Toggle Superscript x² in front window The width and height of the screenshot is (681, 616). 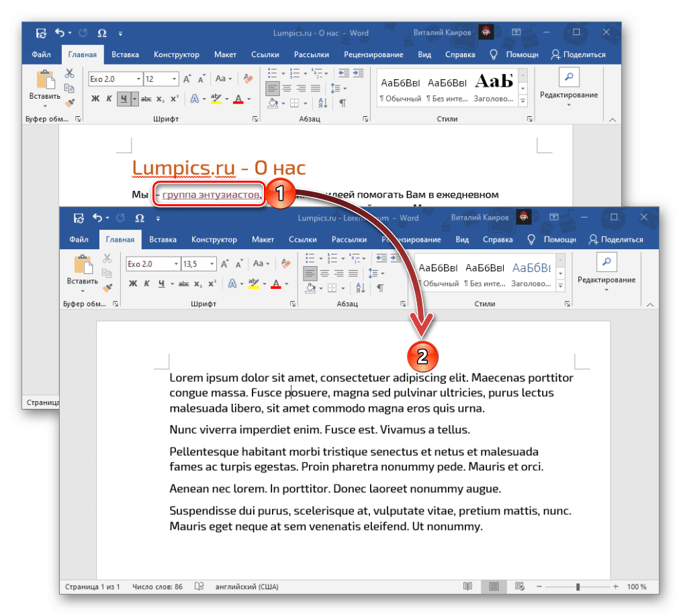tap(212, 283)
